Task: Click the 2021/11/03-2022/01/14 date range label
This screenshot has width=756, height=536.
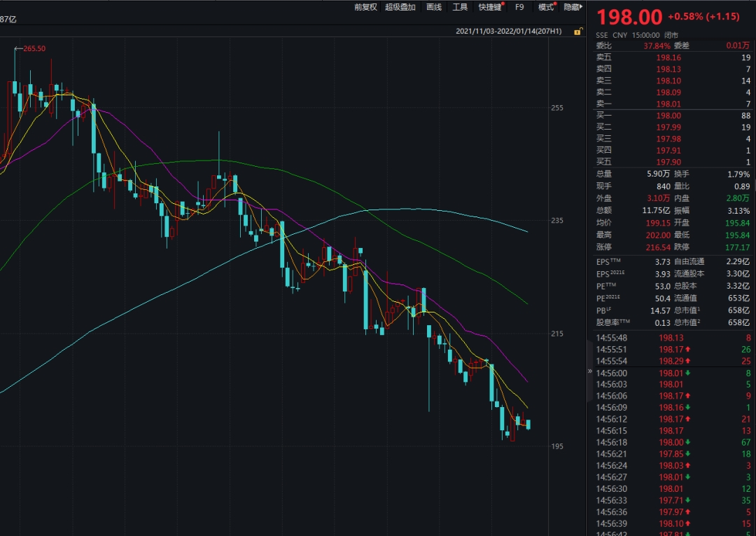Action: 509,32
